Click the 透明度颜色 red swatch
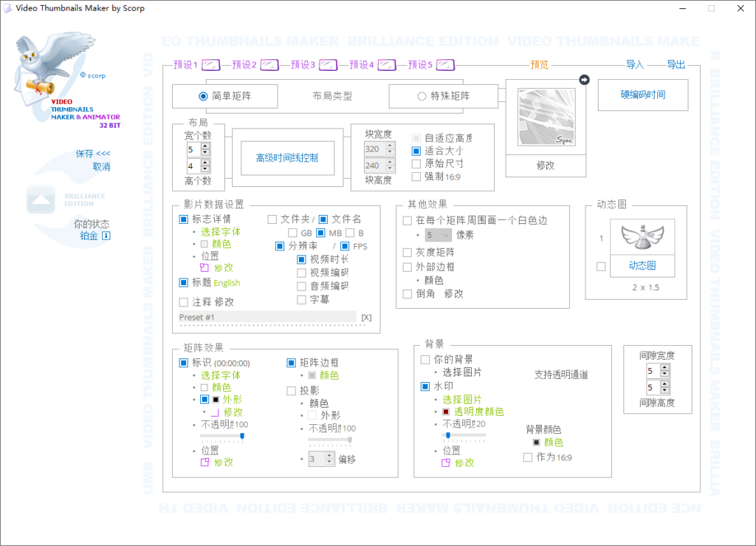756x546 pixels. (446, 412)
